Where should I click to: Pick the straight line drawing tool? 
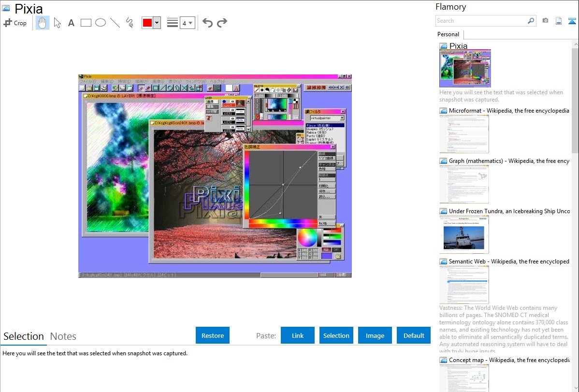[x=115, y=23]
